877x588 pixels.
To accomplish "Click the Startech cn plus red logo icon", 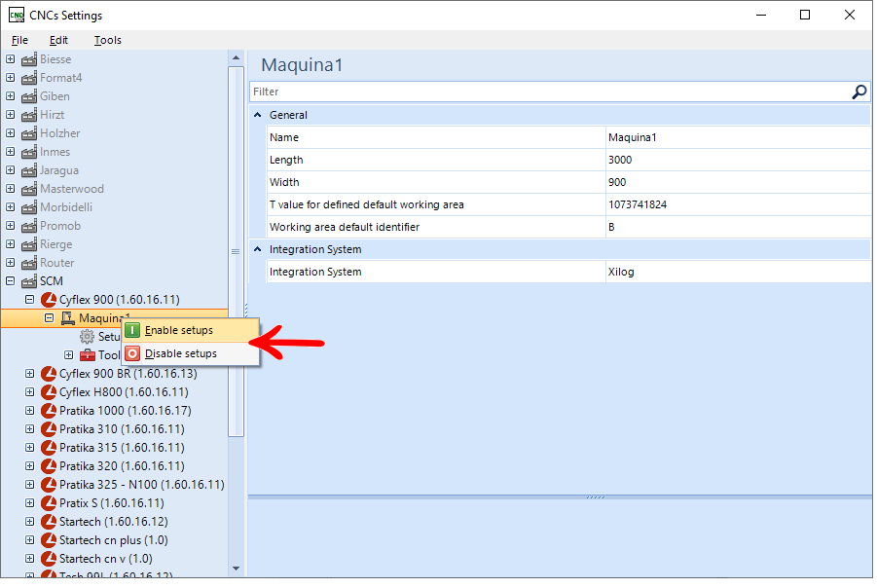I will tap(49, 540).
